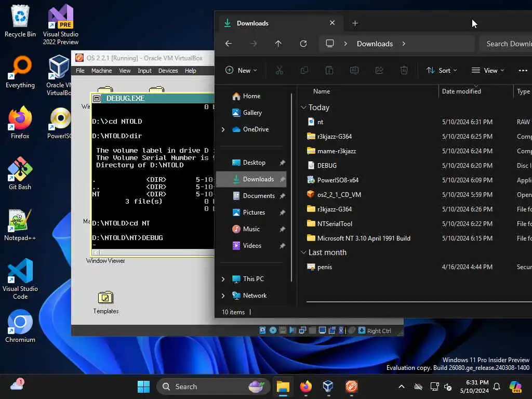Open the Devices menu in VirtualBox window
532x399 pixels.
168,71
